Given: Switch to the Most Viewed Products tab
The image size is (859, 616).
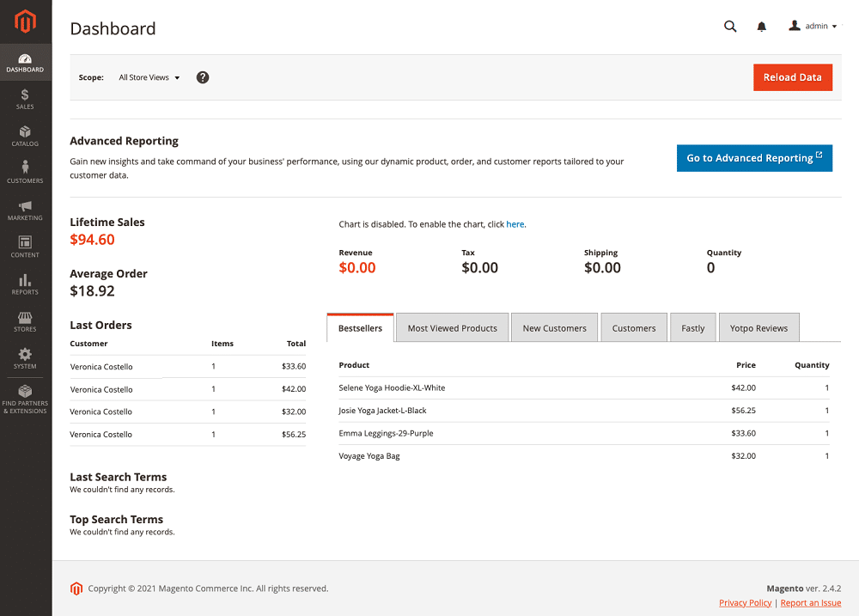Looking at the screenshot, I should pos(452,327).
